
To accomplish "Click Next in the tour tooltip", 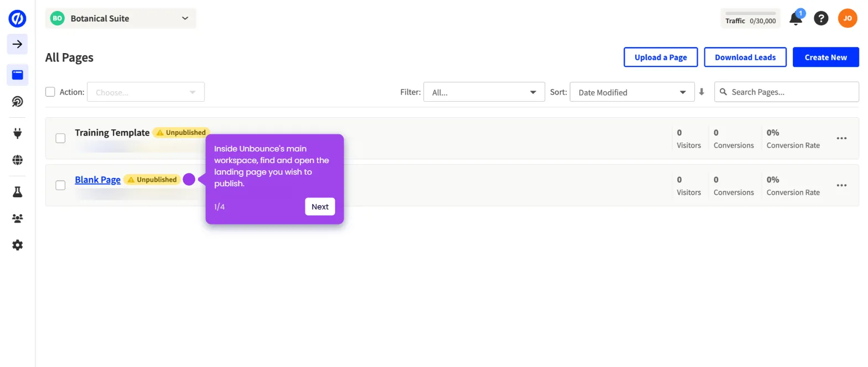I will pos(320,207).
